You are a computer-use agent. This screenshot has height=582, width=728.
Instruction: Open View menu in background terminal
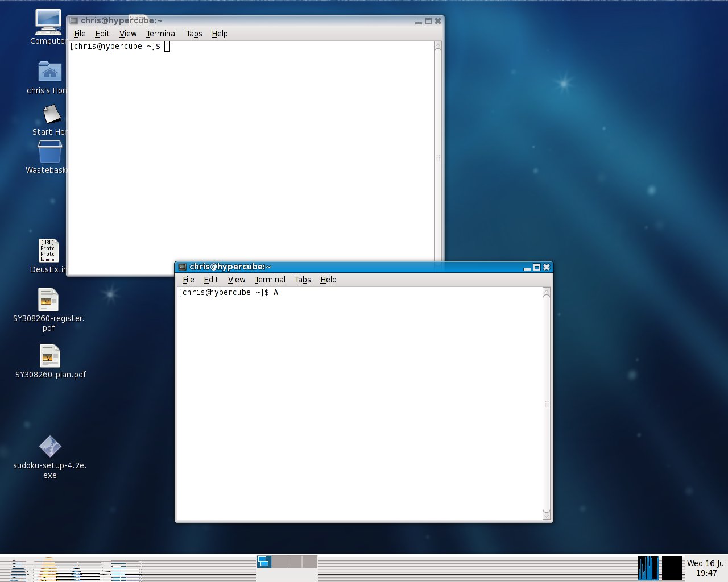pyautogui.click(x=128, y=34)
